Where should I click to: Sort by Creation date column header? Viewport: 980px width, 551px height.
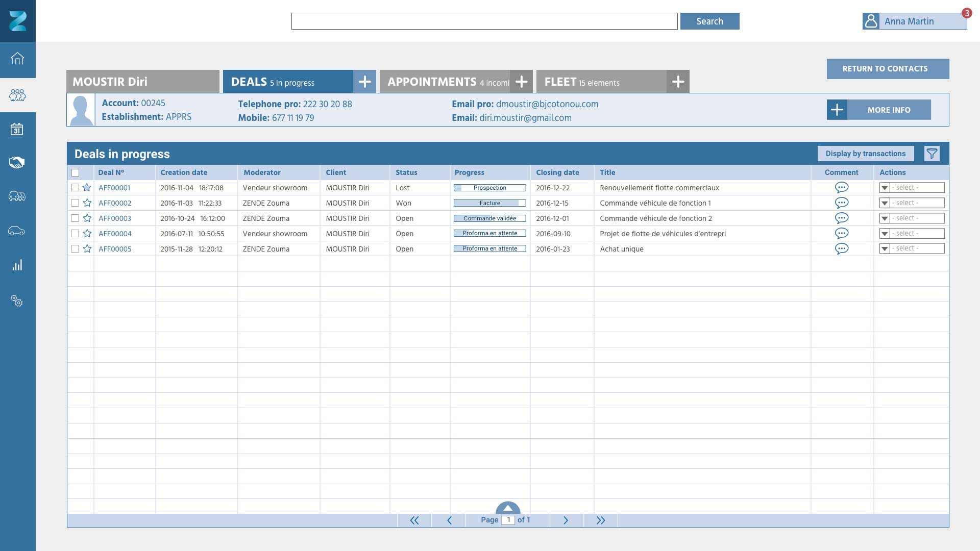click(184, 172)
